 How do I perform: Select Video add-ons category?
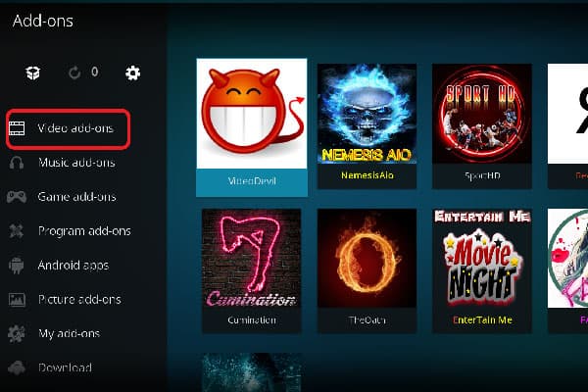click(69, 128)
